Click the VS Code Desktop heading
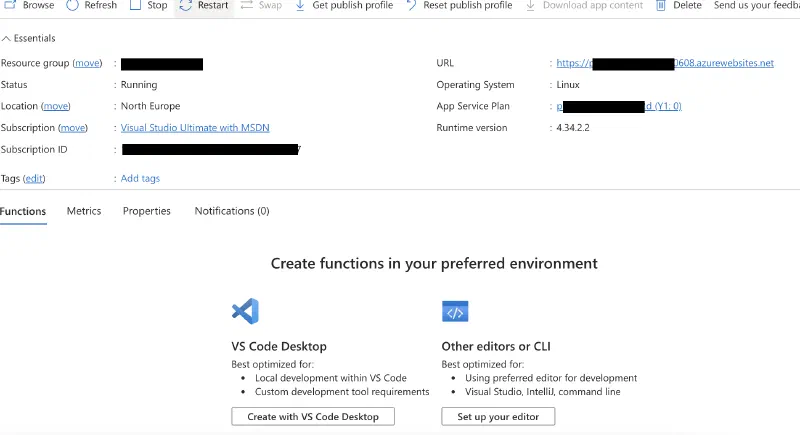The height and width of the screenshot is (435, 800). pyautogui.click(x=279, y=346)
